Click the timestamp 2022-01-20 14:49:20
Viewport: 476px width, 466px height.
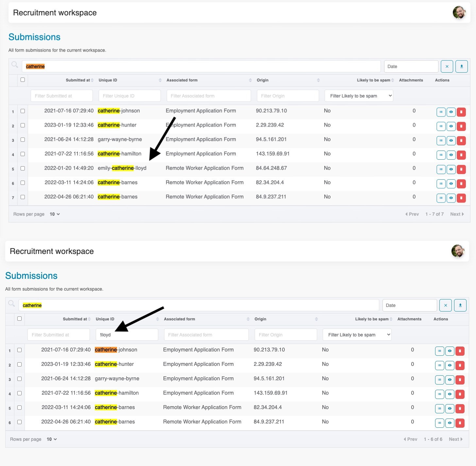(x=69, y=168)
